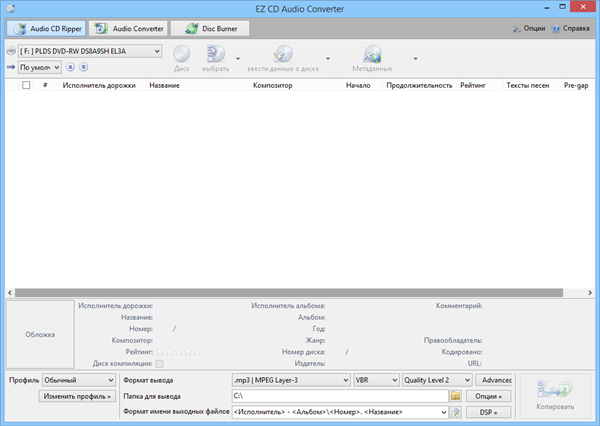This screenshot has height=426, width=600.
Task: Click the Изменить профиль button
Action: pos(76,397)
